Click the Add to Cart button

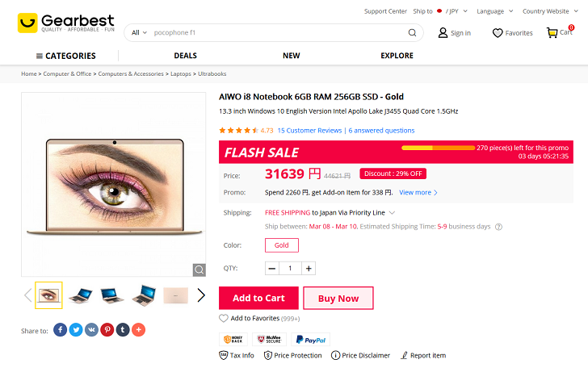click(258, 298)
